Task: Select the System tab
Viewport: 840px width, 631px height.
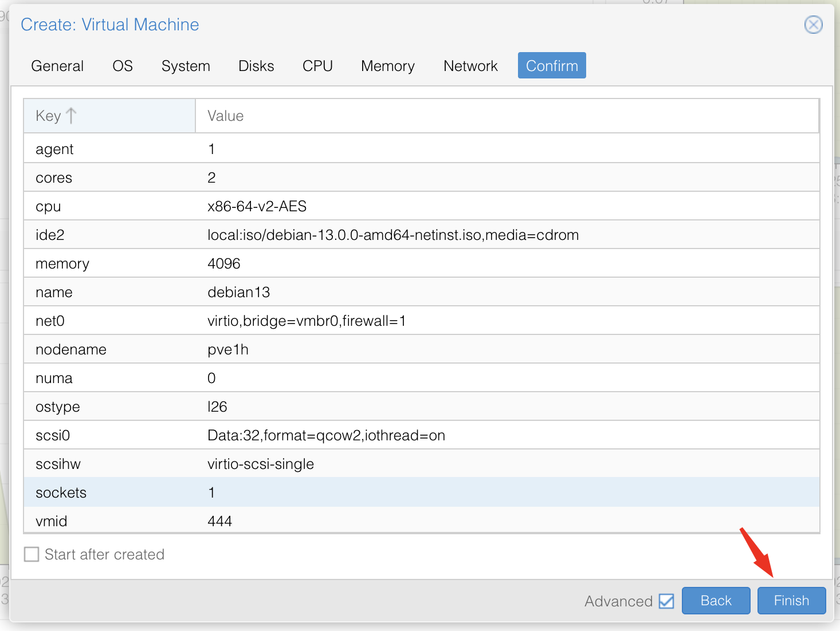Action: click(186, 66)
